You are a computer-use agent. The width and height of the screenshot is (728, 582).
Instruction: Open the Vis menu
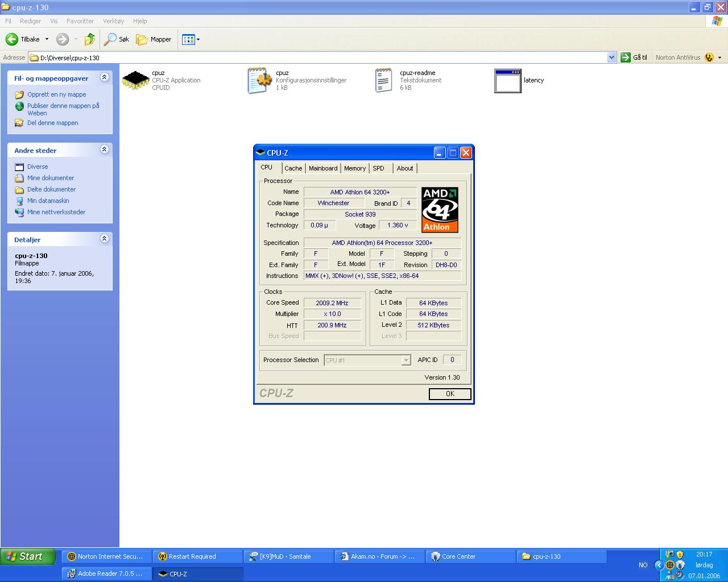click(54, 21)
